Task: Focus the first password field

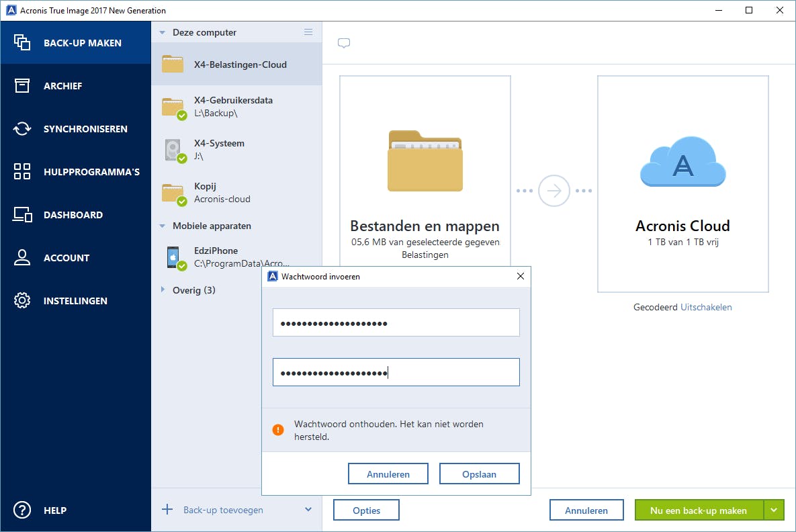Action: click(396, 322)
